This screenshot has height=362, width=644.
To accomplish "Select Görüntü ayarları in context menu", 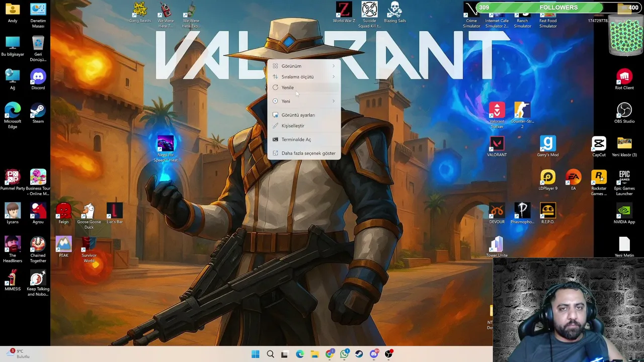I will click(x=304, y=115).
